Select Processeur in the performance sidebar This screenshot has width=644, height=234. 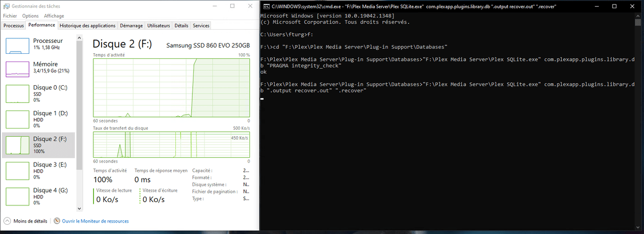click(x=38, y=46)
